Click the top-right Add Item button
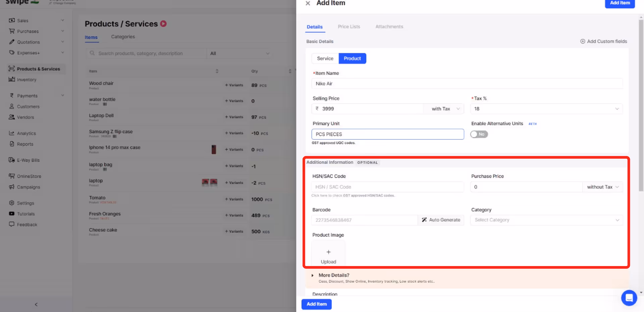This screenshot has height=312, width=644. 620,3
